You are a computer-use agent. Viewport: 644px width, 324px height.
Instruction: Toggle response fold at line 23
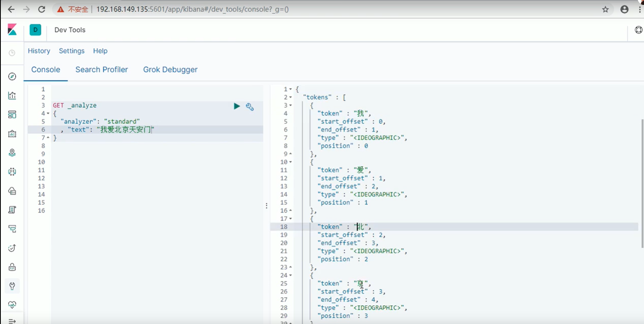(x=290, y=267)
